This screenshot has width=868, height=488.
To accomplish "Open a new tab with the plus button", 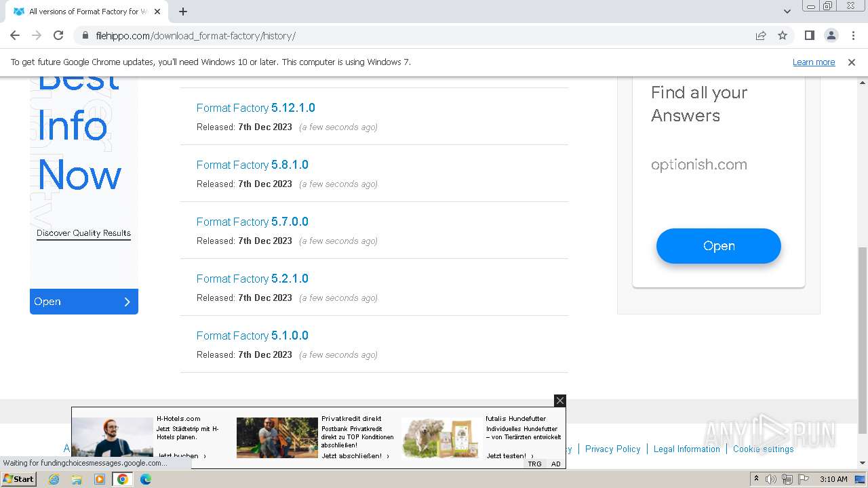I will click(x=183, y=12).
